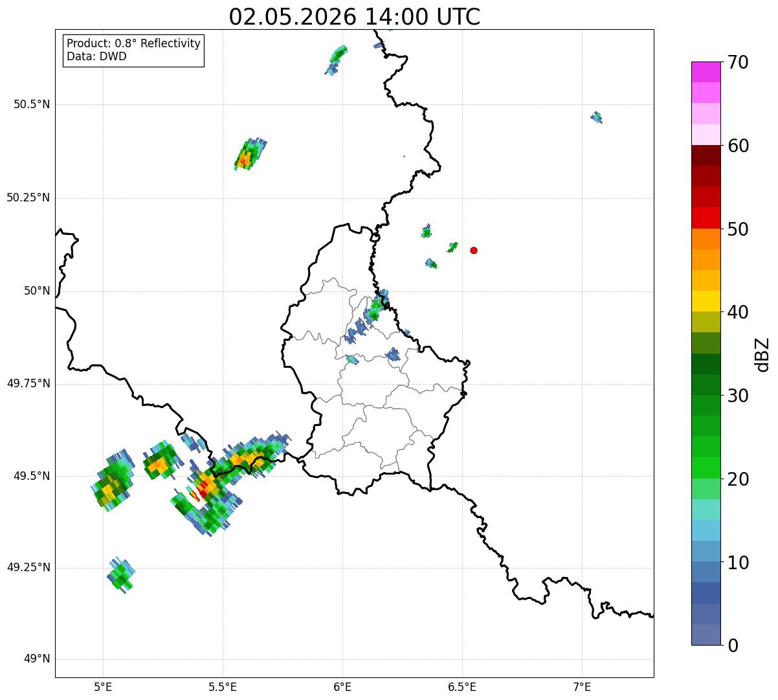Click the plot title 02.05.2026 14:00 UTC
Screen dimensions: 778x700
tap(355, 17)
